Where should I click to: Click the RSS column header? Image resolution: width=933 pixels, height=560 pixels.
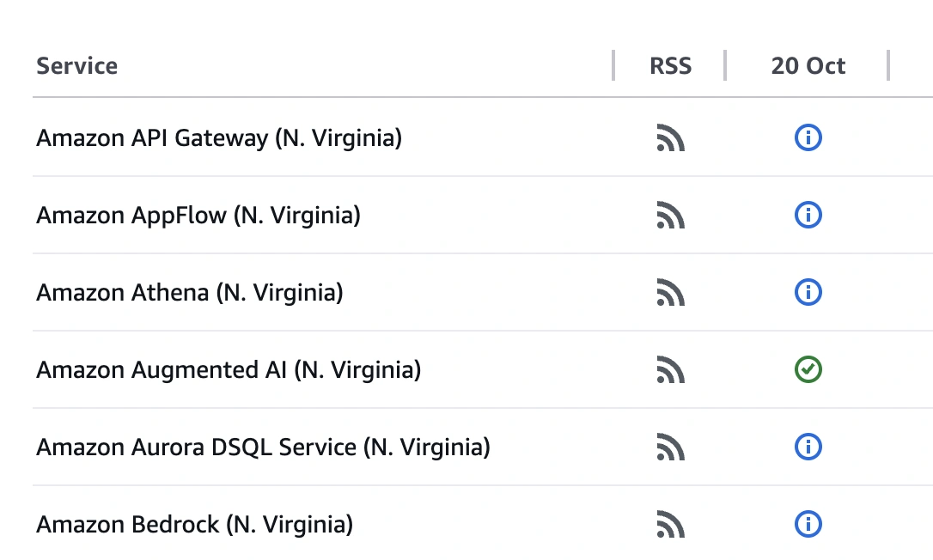[x=669, y=65]
